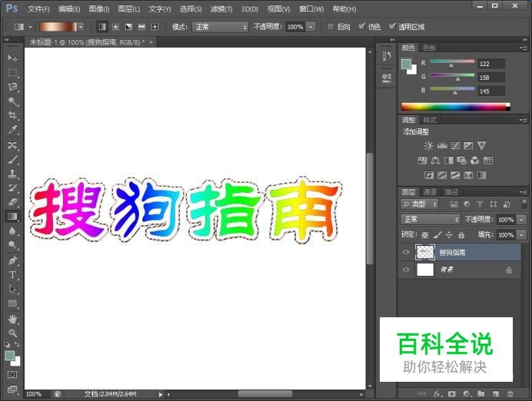Viewport: 532px width, 401px height.
Task: Select the Eraser tool
Action: 12,202
